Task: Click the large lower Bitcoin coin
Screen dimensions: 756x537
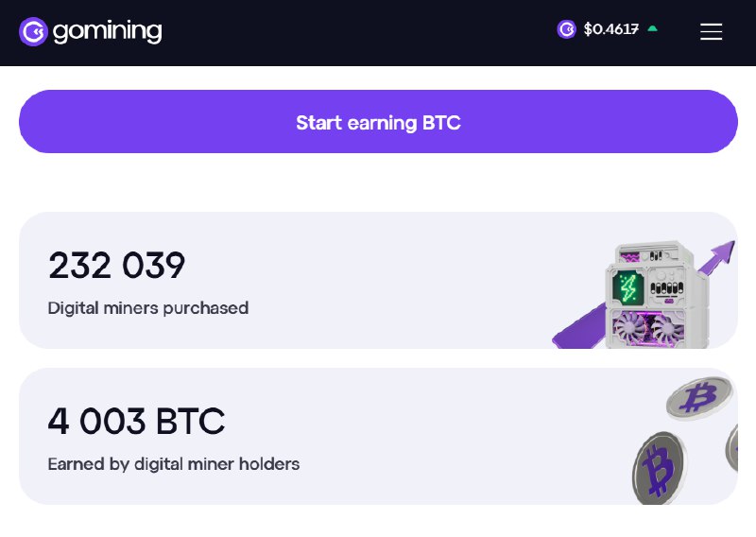Action: (659, 468)
